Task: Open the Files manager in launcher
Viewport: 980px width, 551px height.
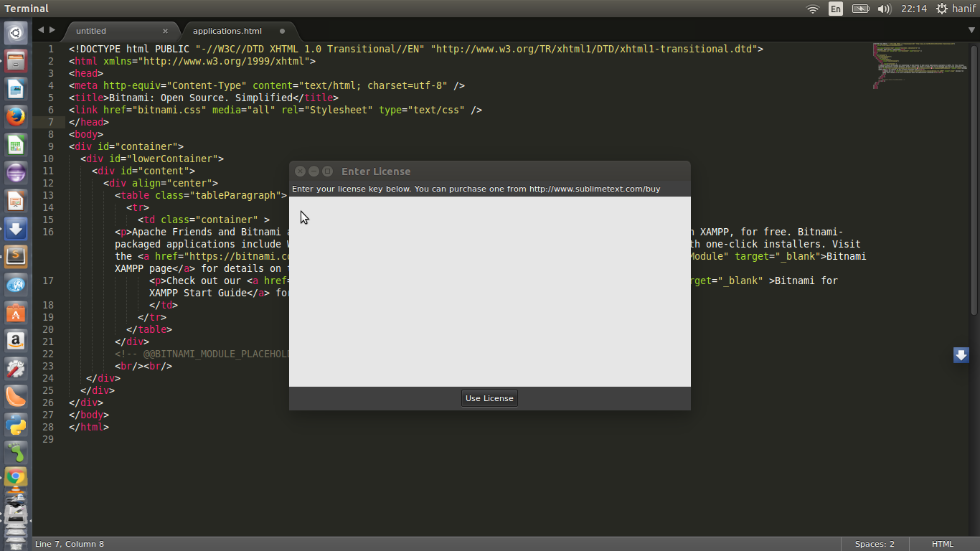Action: 16,61
